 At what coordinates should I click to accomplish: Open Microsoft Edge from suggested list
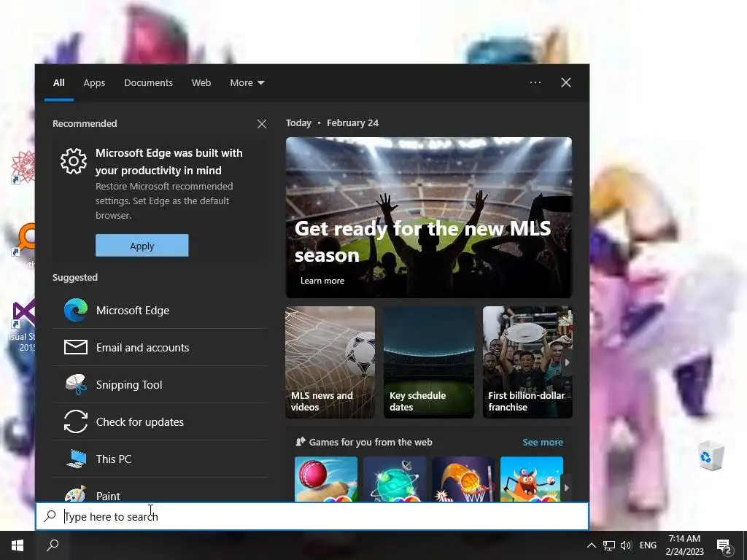(160, 311)
